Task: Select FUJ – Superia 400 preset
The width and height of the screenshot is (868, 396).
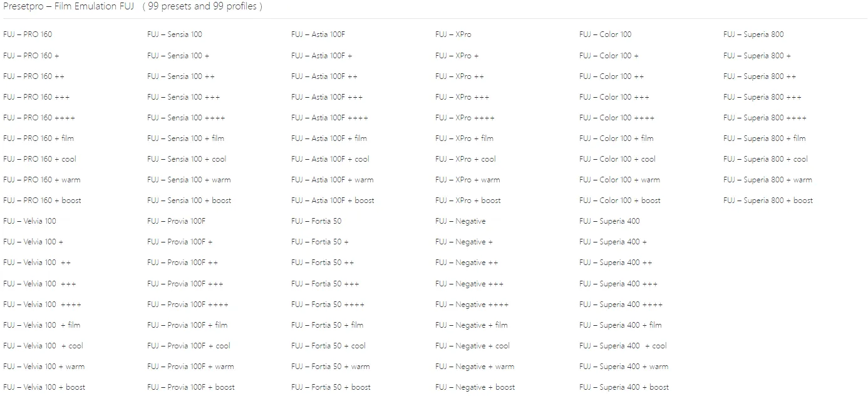Action: [610, 221]
